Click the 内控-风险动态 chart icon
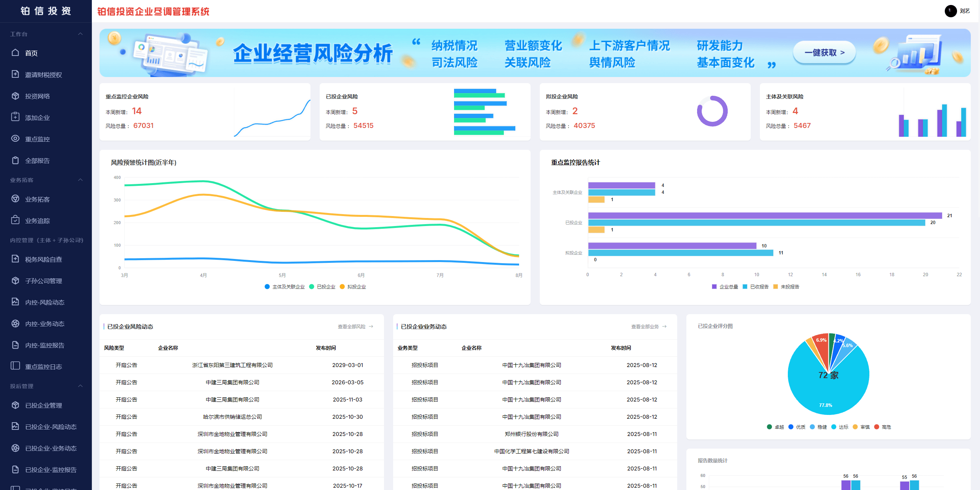 click(15, 302)
